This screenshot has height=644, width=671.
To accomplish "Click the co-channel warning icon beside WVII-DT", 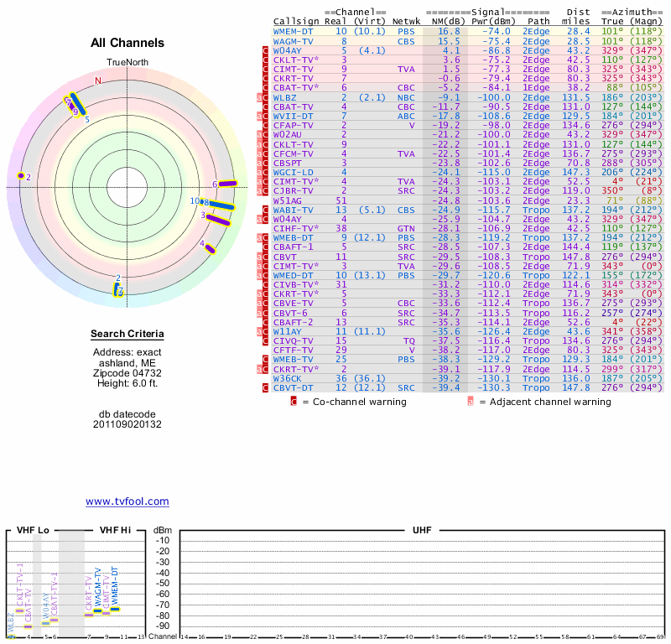I will (265, 116).
